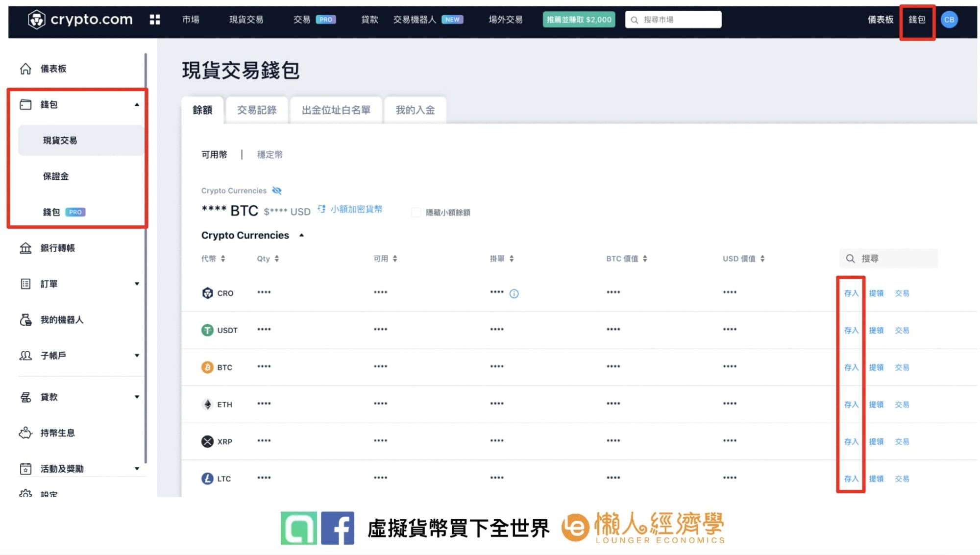Click the LTC coin icon
The width and height of the screenshot is (980, 555).
click(207, 478)
